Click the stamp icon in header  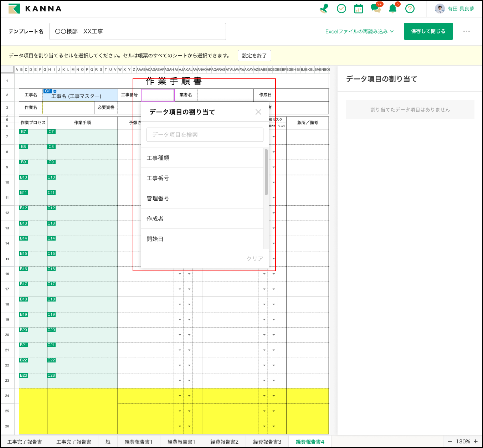pos(324,9)
